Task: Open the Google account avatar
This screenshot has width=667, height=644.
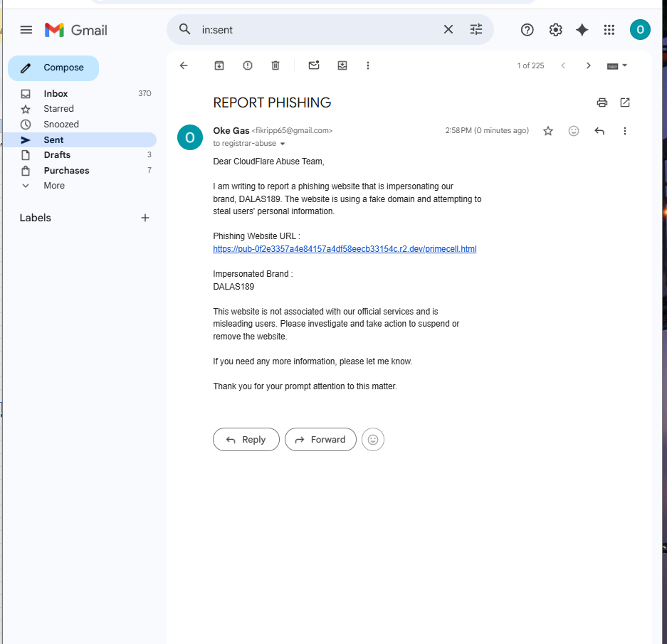Action: 640,30
